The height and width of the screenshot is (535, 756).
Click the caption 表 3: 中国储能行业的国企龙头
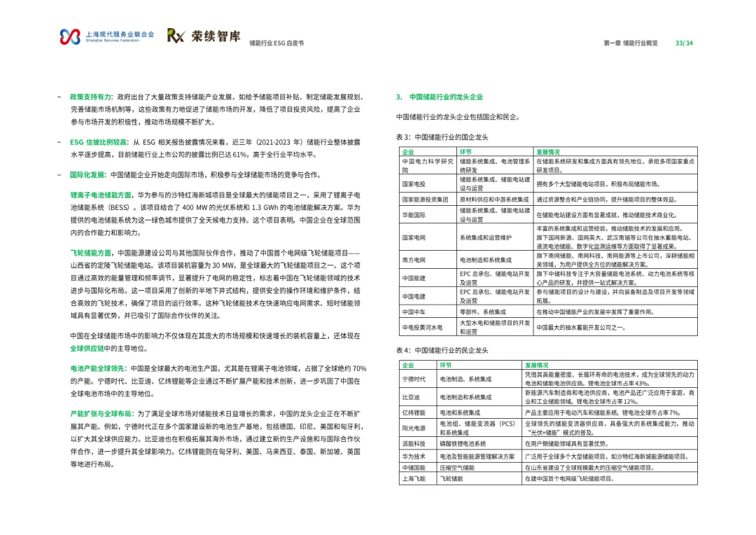[x=442, y=137]
